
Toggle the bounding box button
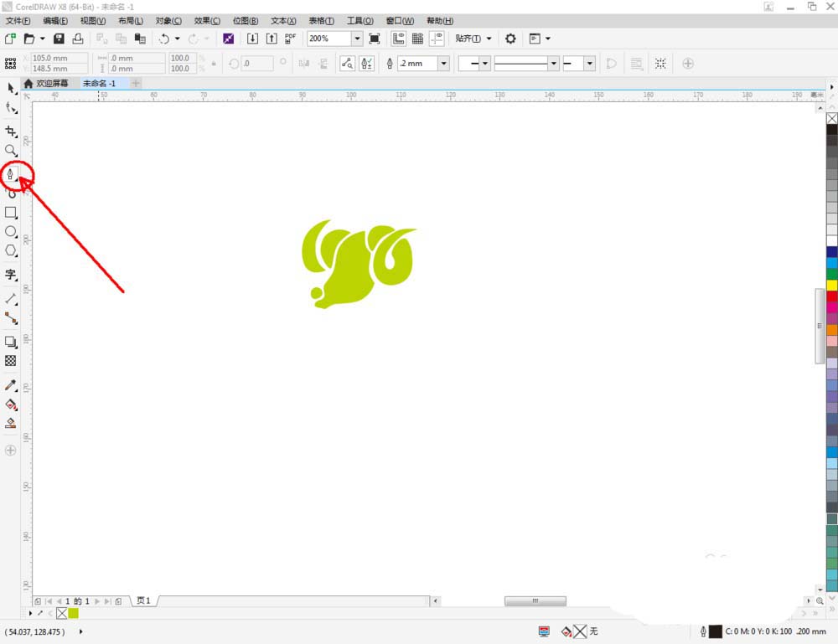(x=660, y=64)
